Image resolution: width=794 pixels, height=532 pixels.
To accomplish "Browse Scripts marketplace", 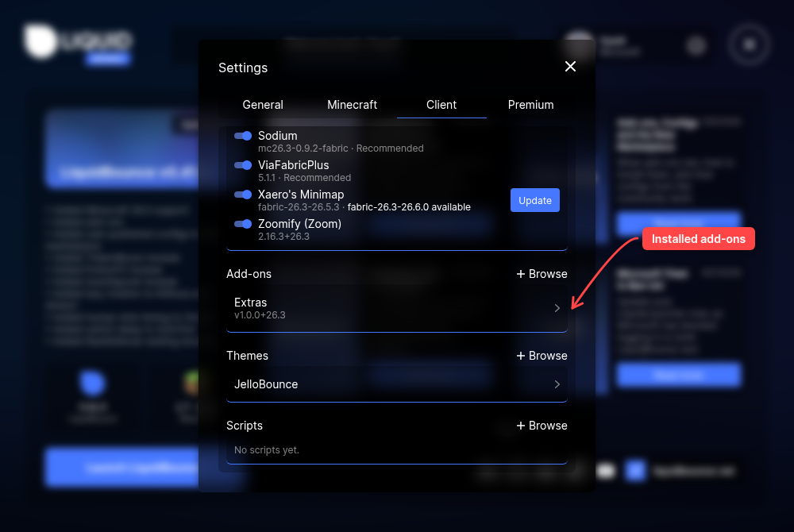I will tap(542, 426).
